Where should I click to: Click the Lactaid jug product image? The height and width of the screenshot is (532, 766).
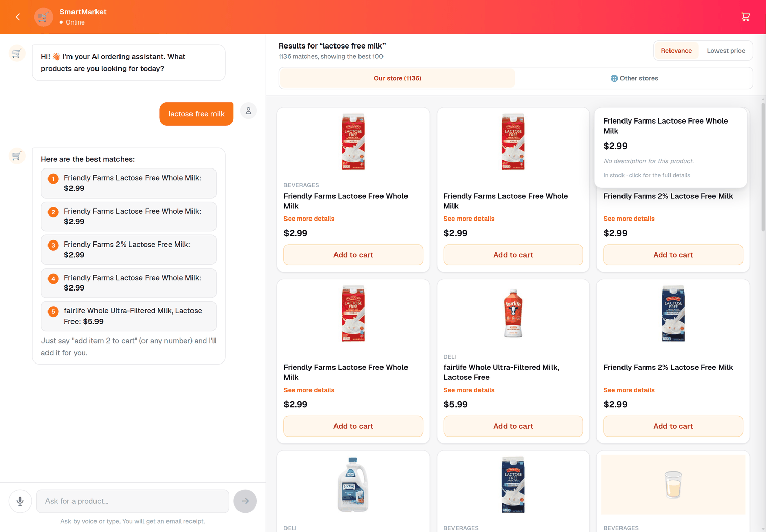[x=353, y=485]
